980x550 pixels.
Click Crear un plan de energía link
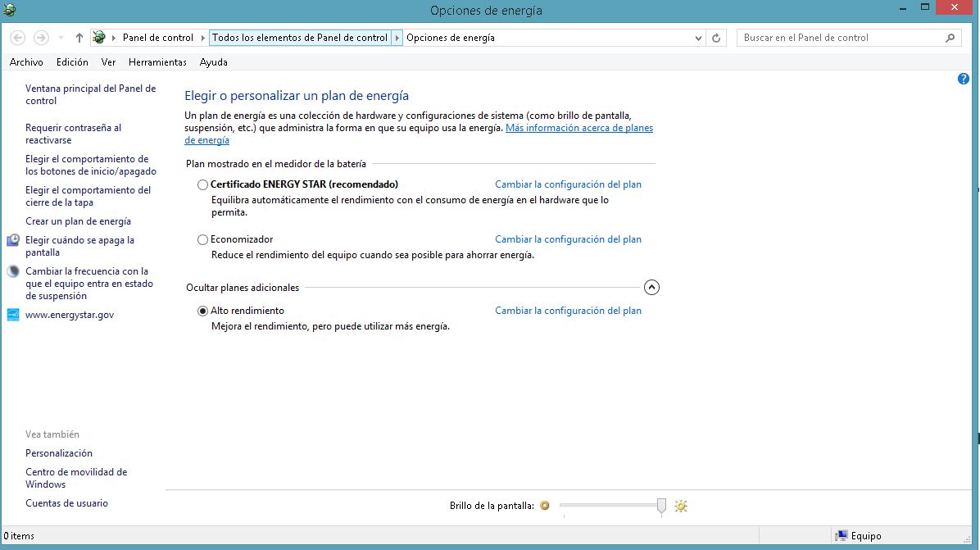78,221
